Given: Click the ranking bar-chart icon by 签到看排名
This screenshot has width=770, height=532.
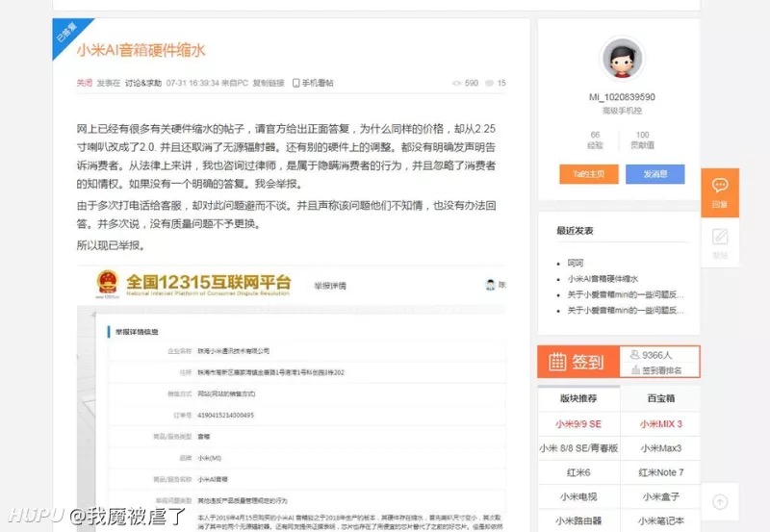Looking at the screenshot, I should coord(635,369).
